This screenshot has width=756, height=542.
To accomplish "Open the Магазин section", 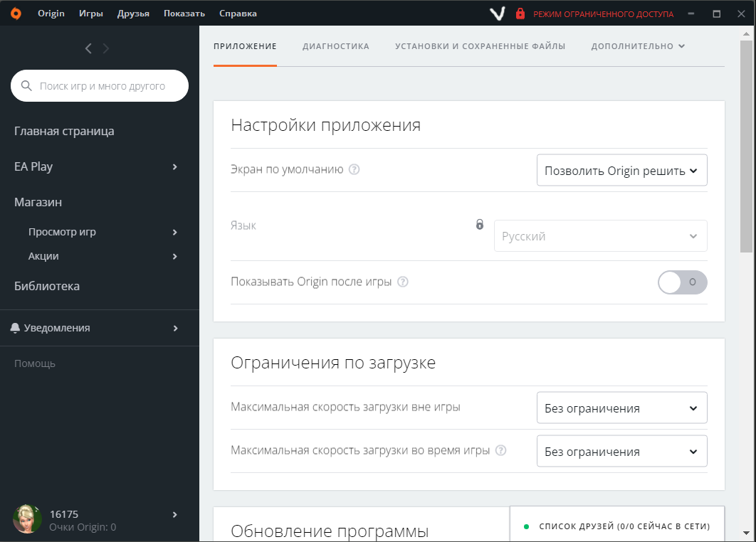I will pos(38,202).
